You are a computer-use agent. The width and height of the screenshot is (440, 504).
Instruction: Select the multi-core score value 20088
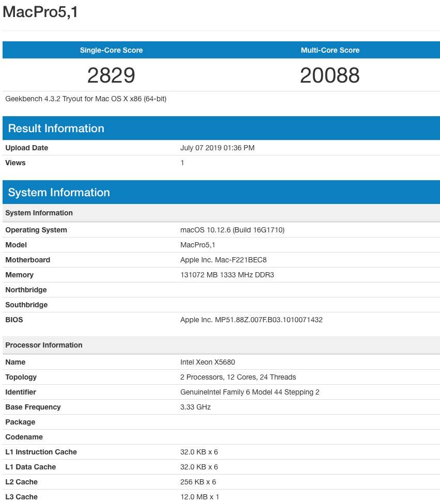click(330, 75)
